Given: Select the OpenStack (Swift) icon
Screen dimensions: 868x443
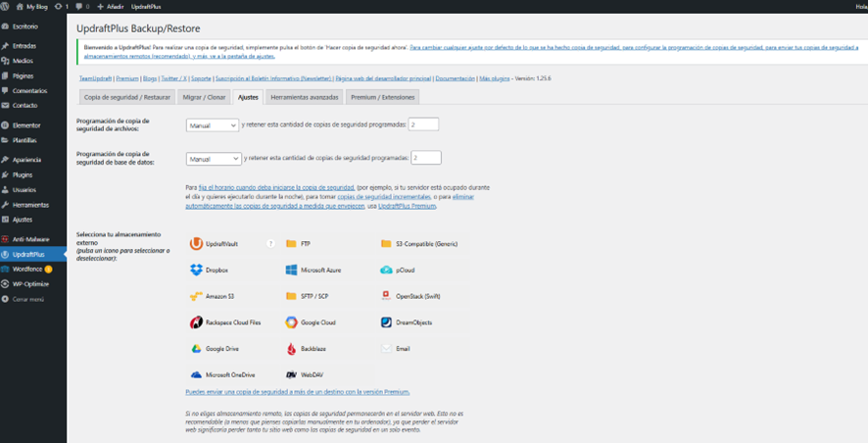Looking at the screenshot, I should click(386, 296).
